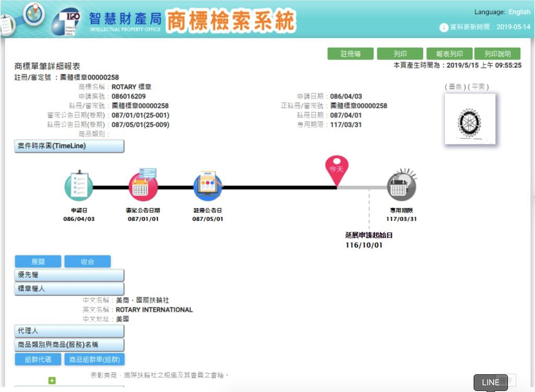Click the 收合 collapse-all button
The height and width of the screenshot is (392, 535).
87,262
